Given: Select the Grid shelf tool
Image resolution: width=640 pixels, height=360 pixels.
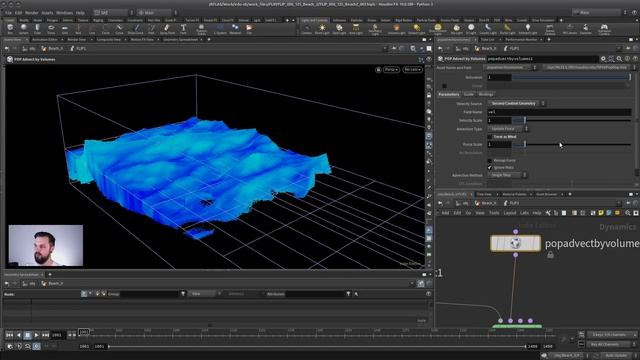Looking at the screenshot, I should click(x=64, y=29).
